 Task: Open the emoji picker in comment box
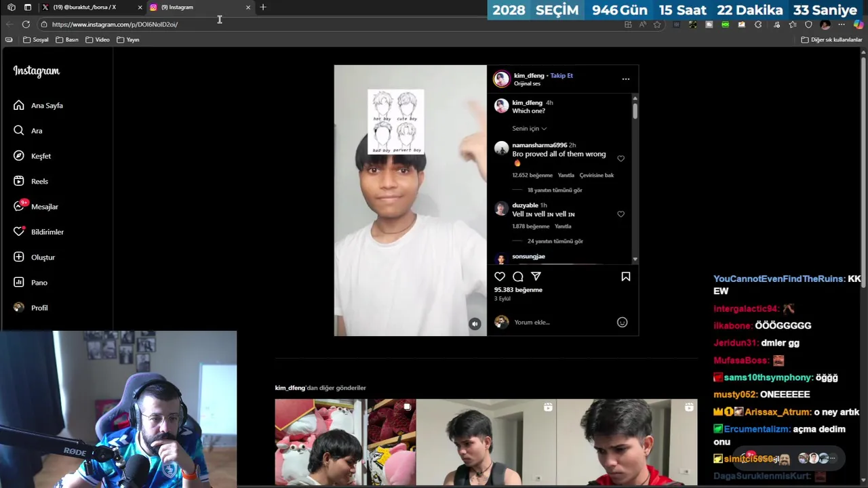coord(622,323)
